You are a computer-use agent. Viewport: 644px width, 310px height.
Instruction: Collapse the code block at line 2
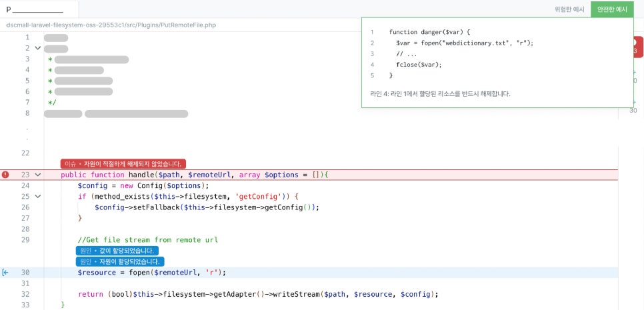[x=38, y=48]
